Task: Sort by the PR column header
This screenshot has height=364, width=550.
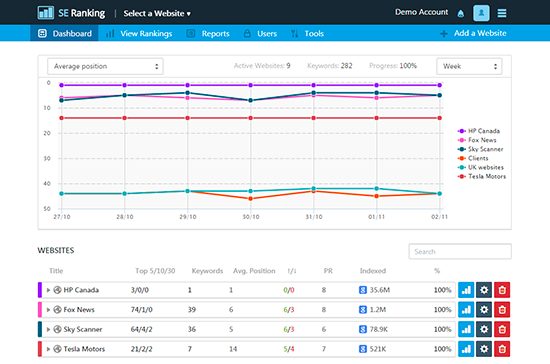Action: (328, 271)
